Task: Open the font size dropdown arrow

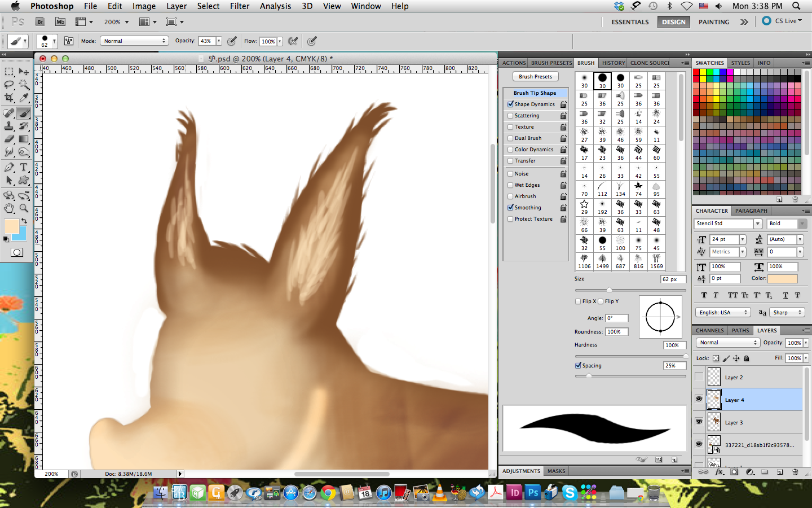Action: click(x=743, y=239)
